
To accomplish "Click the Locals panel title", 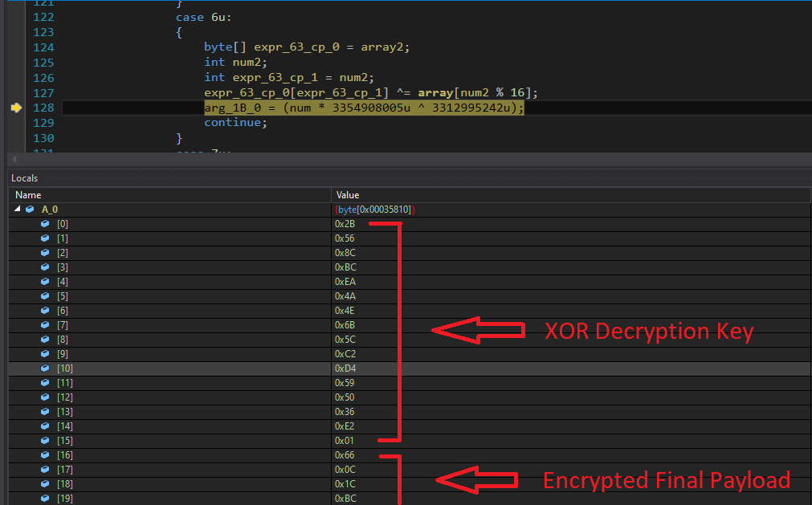I will pyautogui.click(x=24, y=178).
